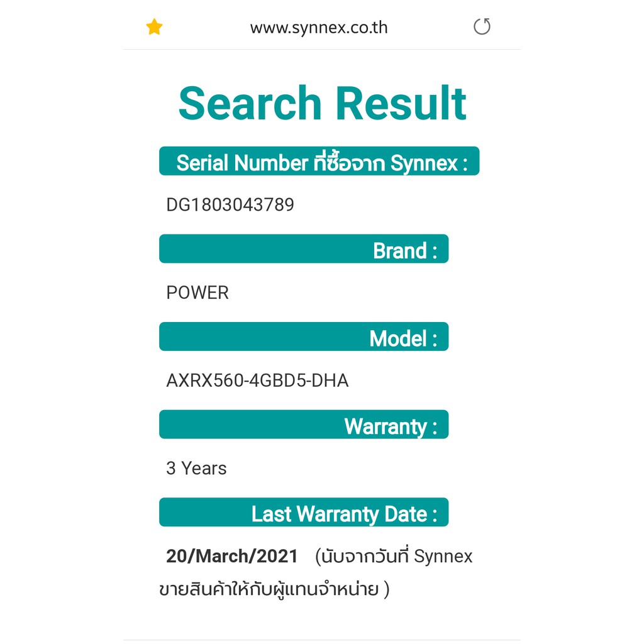Click the yellow bookmark star icon

pyautogui.click(x=154, y=27)
